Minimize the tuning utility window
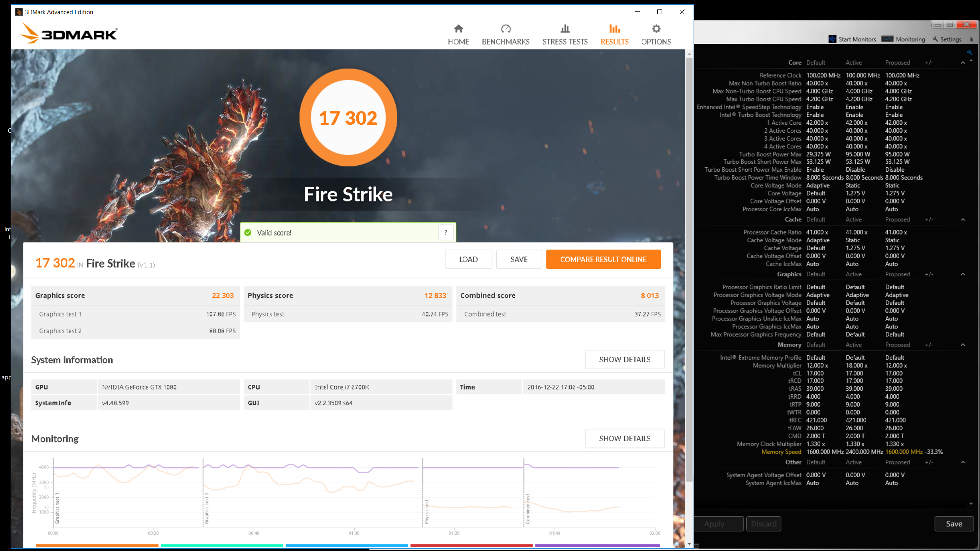 [937, 24]
